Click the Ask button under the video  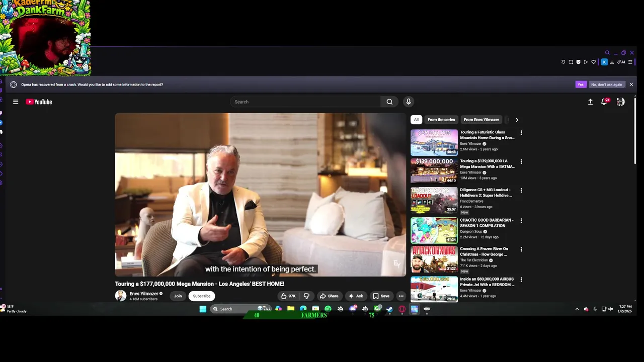[356, 296]
